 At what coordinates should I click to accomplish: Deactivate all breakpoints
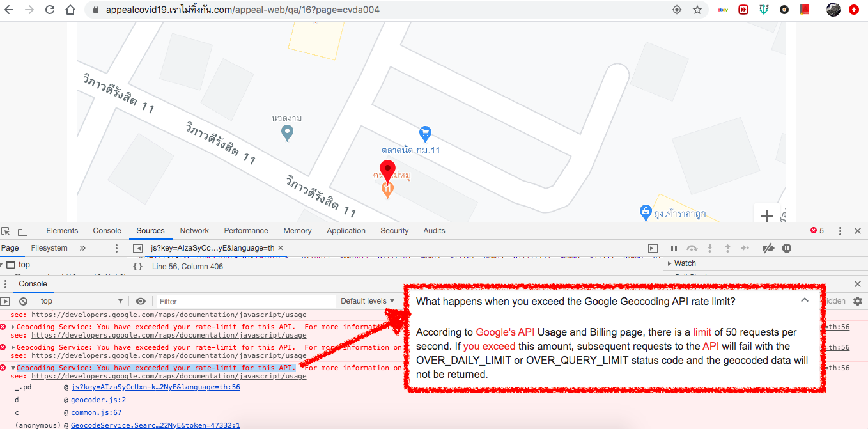click(x=769, y=248)
